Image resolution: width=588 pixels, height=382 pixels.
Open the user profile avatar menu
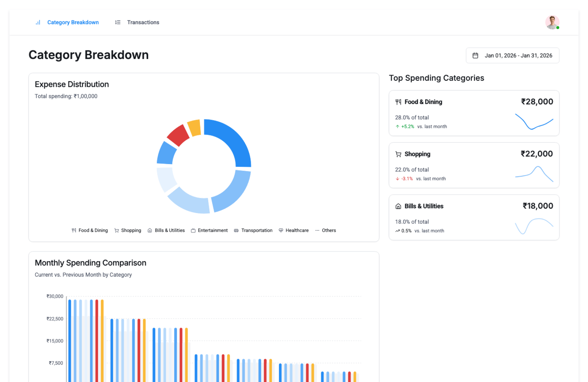tap(552, 22)
